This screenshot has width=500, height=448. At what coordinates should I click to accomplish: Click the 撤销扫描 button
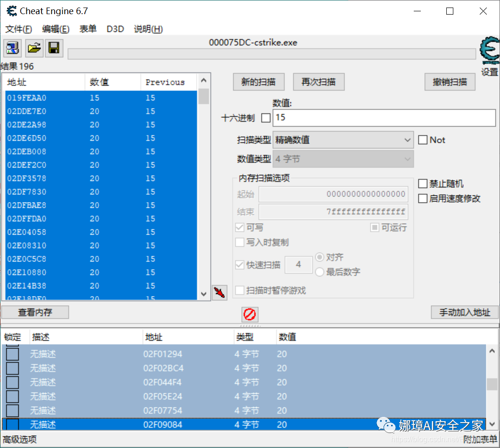450,82
